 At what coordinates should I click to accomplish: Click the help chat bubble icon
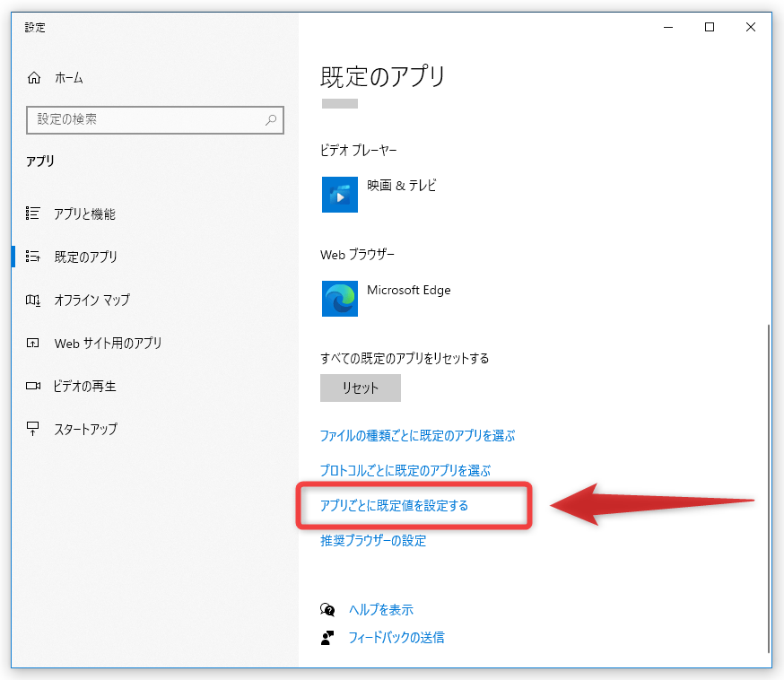(x=327, y=609)
